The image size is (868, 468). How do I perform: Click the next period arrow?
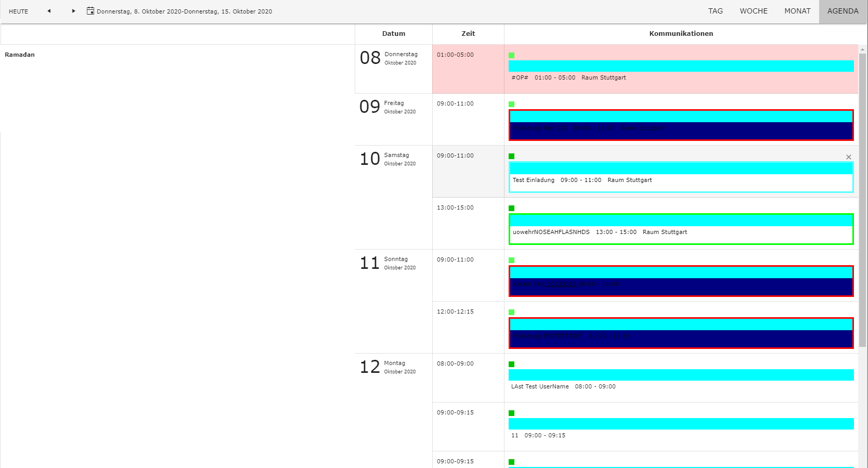(73, 11)
